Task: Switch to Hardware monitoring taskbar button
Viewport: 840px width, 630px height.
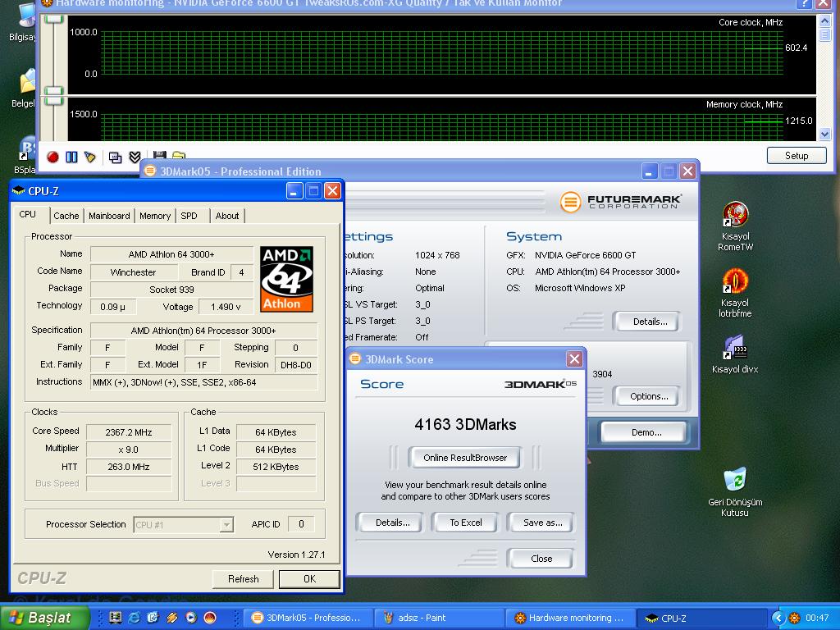Action: tap(569, 618)
